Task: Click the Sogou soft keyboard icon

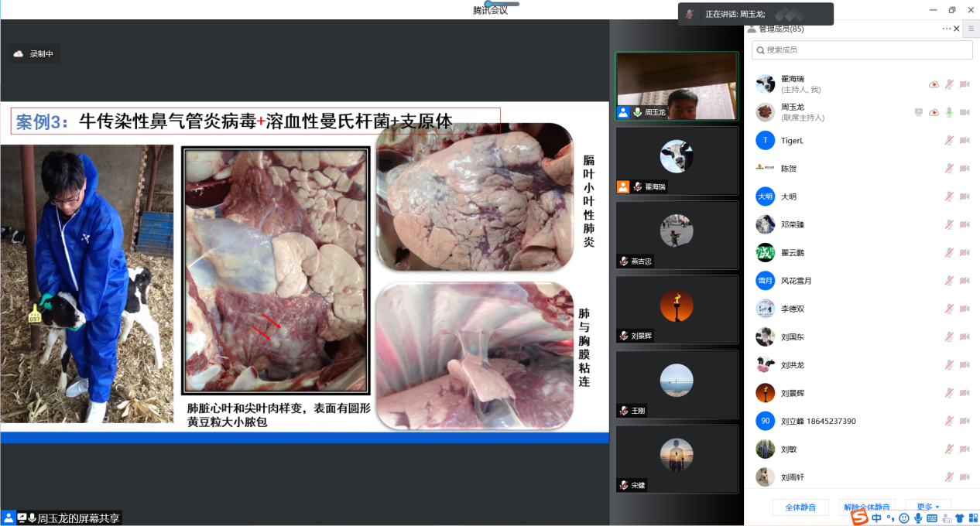Action: pos(932,518)
